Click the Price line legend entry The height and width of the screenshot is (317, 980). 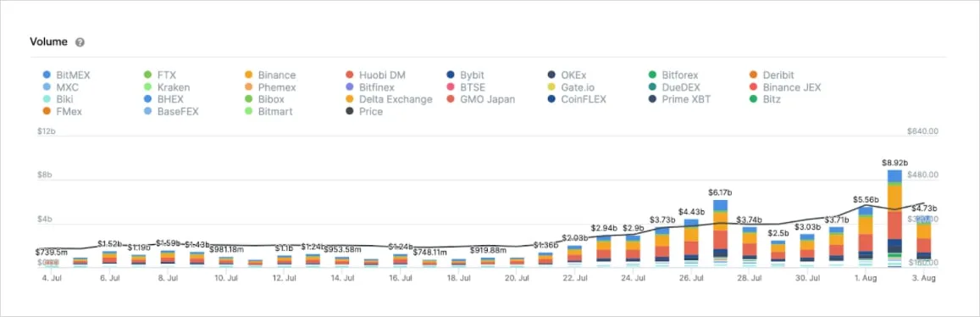click(363, 111)
